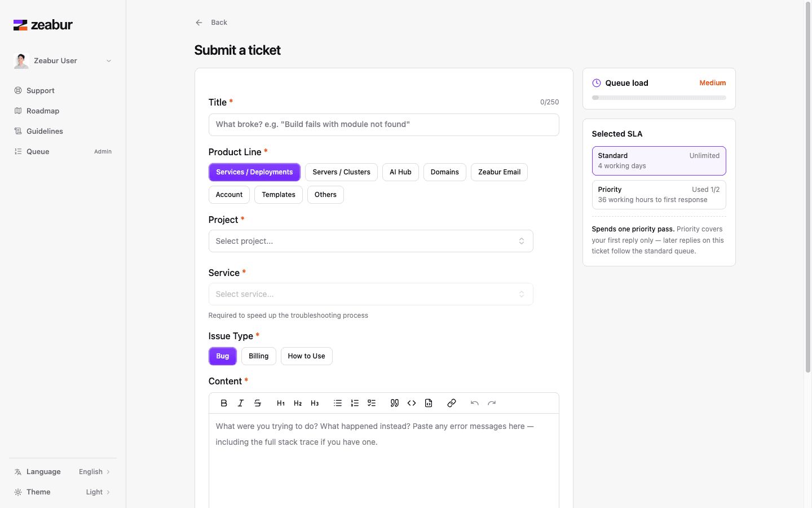Open the Select project dropdown
Image resolution: width=812 pixels, height=508 pixels.
(370, 241)
